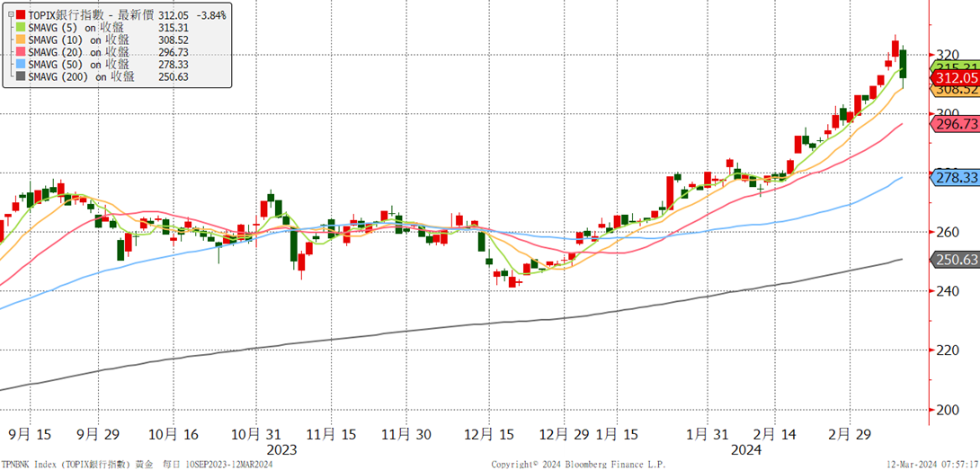980x470 pixels.
Task: Select the 'SMAVG (10) on 收盤' legend label
Action: (79, 39)
